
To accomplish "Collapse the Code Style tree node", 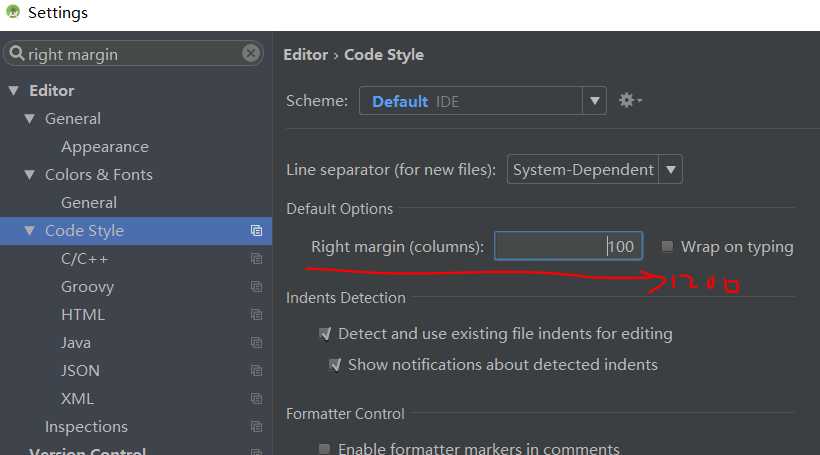I will pos(30,231).
